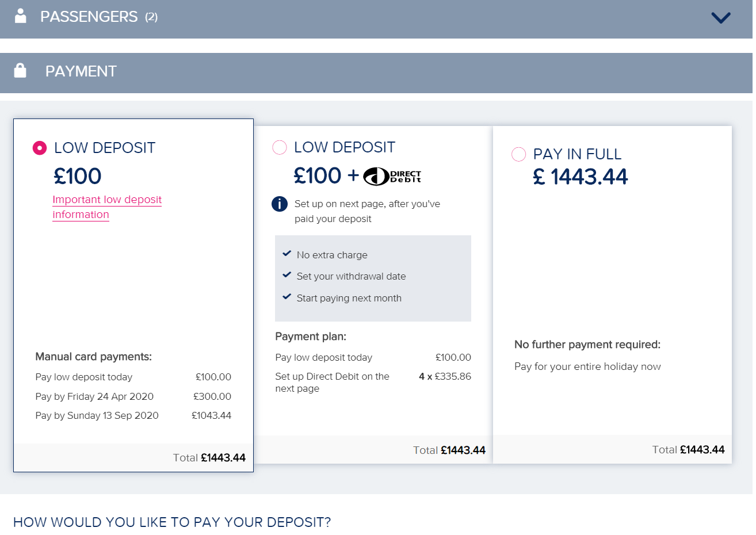Click the Direct Debit logo

392,176
